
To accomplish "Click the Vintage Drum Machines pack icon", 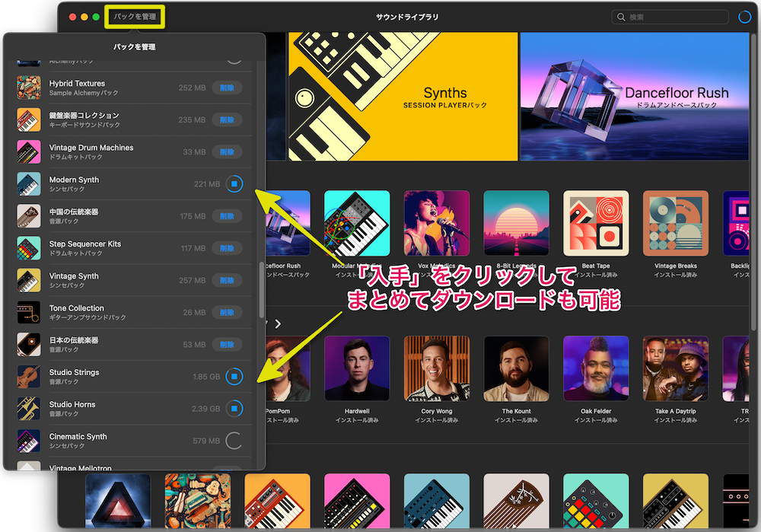I will click(x=28, y=151).
